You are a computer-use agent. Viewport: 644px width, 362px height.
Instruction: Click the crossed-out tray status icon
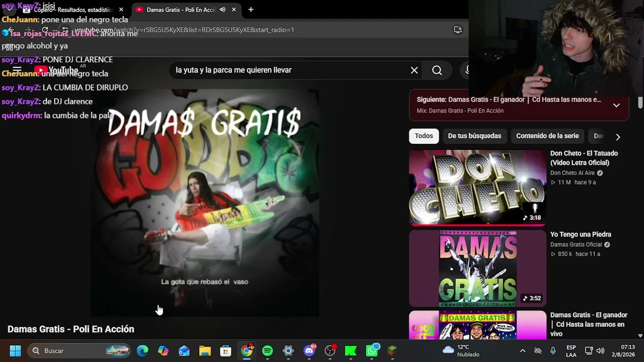[538, 351]
